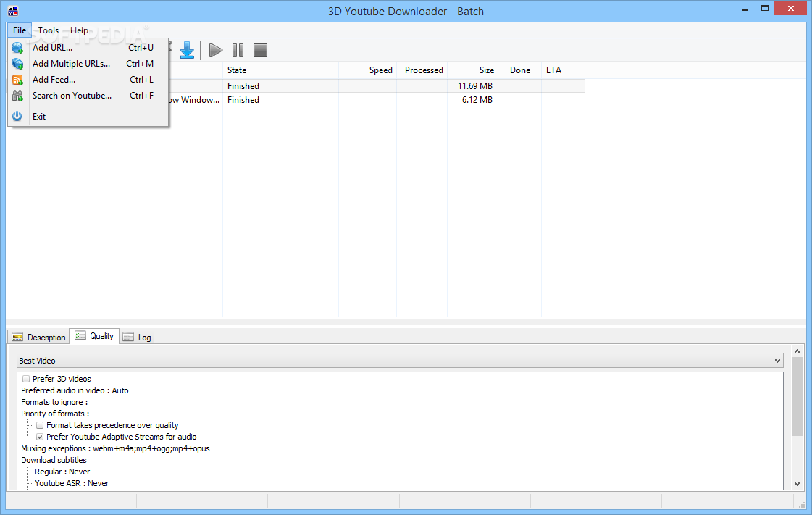Sort list by Size column header
The image size is (812, 515).
coord(473,70)
